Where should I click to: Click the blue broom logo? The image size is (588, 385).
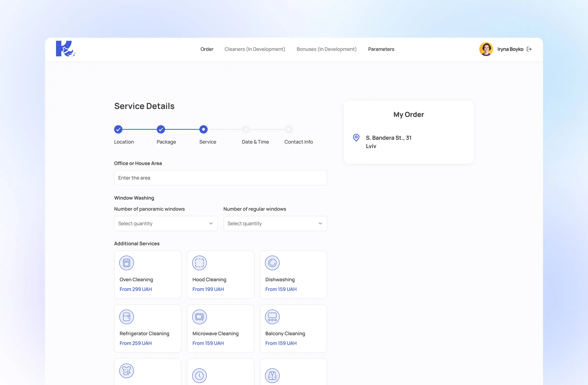65,49
